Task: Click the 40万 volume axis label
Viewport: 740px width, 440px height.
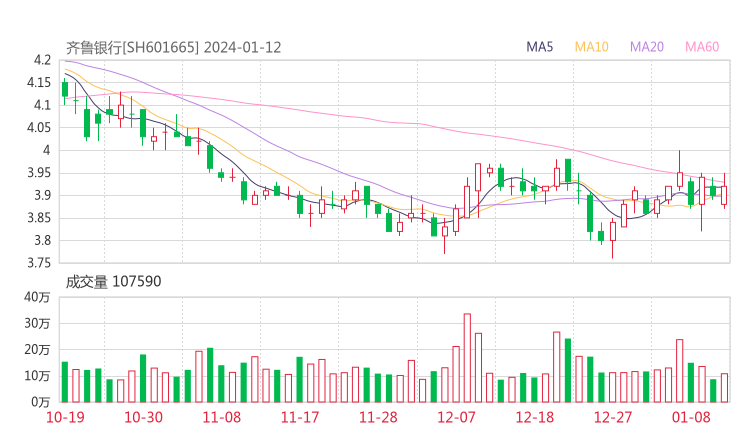Action: coord(37,297)
